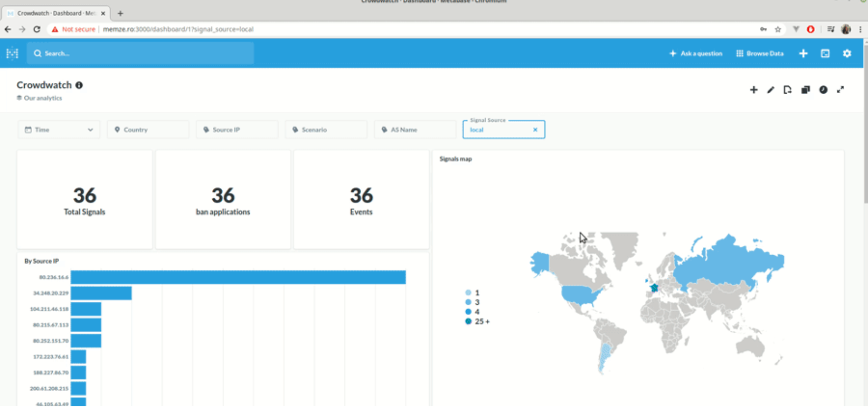Click bar for 188.227.86.70

click(78, 373)
